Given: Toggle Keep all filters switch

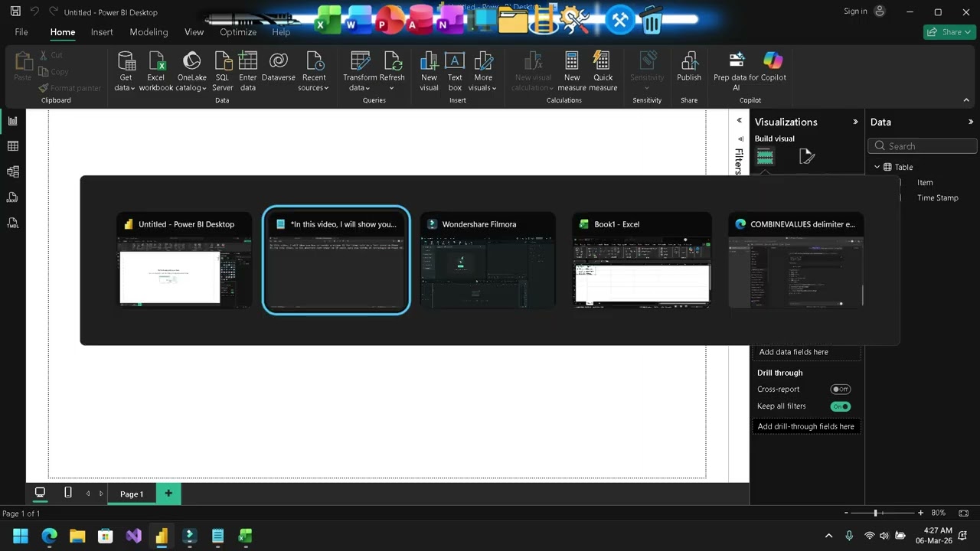Looking at the screenshot, I should click(841, 406).
